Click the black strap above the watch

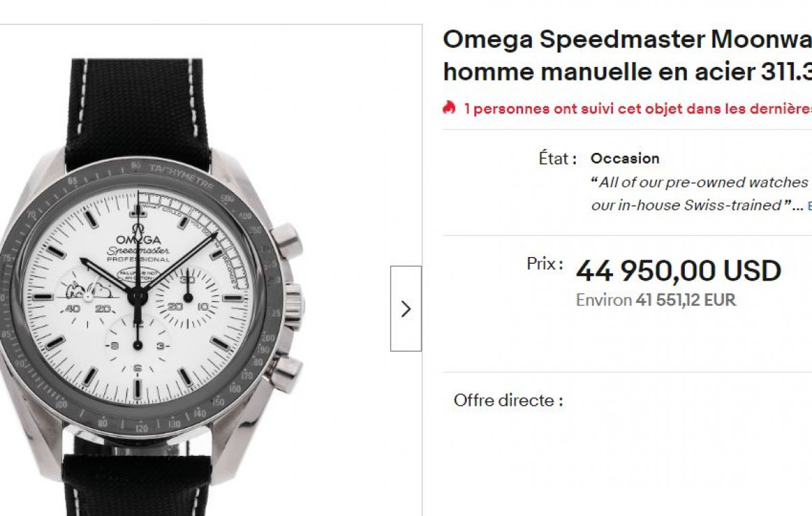[138, 108]
